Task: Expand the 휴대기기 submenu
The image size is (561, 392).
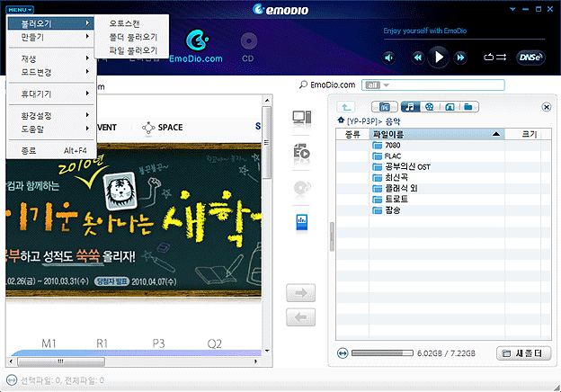Action: point(50,94)
